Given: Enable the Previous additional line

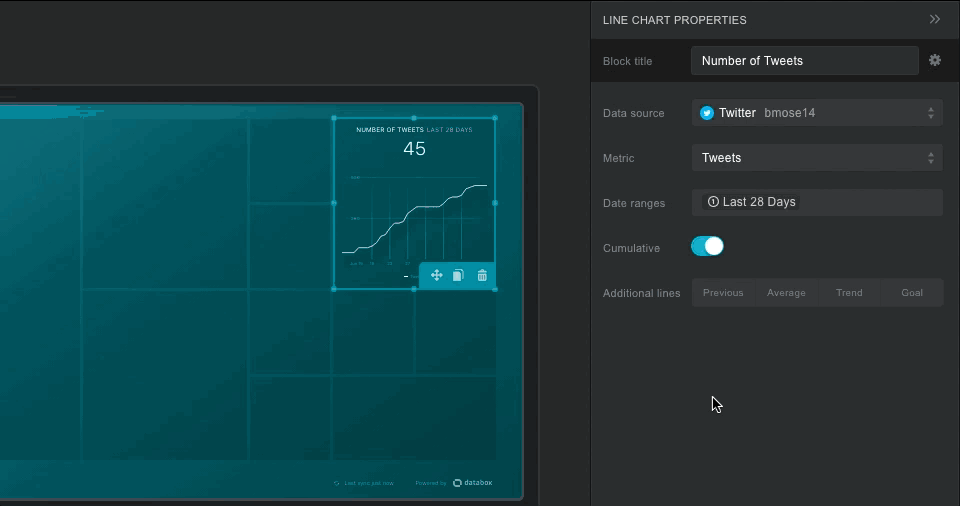Looking at the screenshot, I should click(x=723, y=293).
